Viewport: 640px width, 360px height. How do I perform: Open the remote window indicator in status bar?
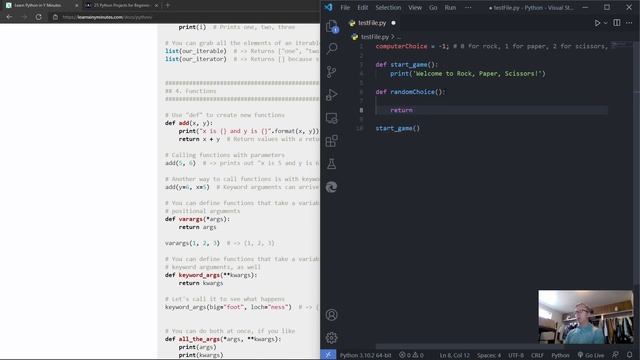click(x=328, y=355)
